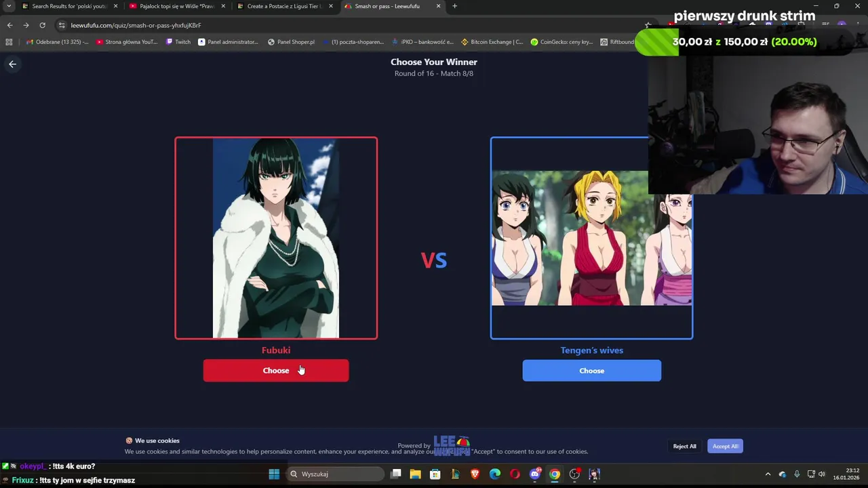The height and width of the screenshot is (488, 868).
Task: Accept all cookies
Action: (x=725, y=446)
